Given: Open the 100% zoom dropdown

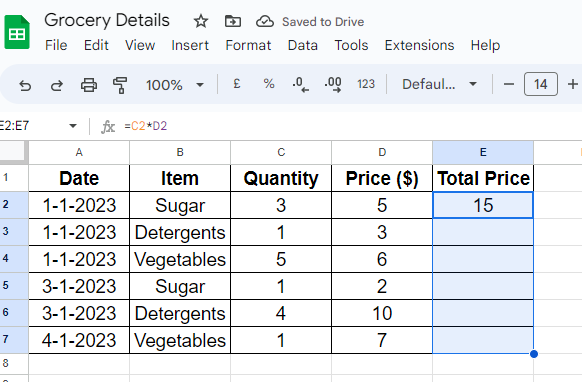Looking at the screenshot, I should click(x=174, y=85).
